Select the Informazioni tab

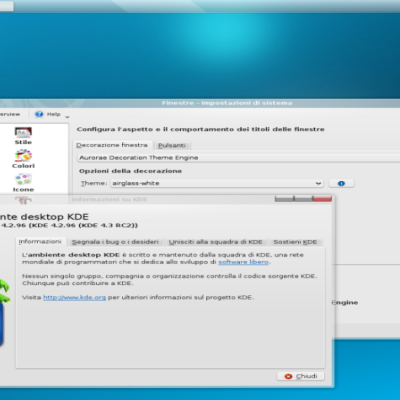(40, 241)
